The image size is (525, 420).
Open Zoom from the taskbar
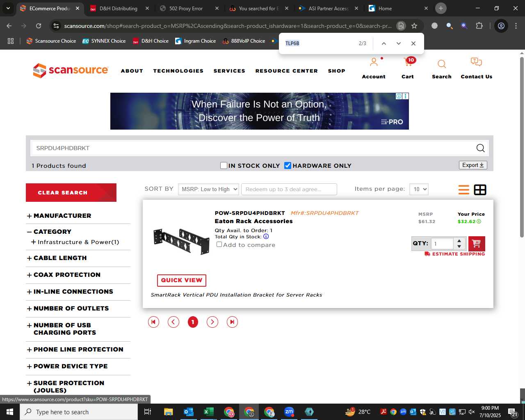289,412
